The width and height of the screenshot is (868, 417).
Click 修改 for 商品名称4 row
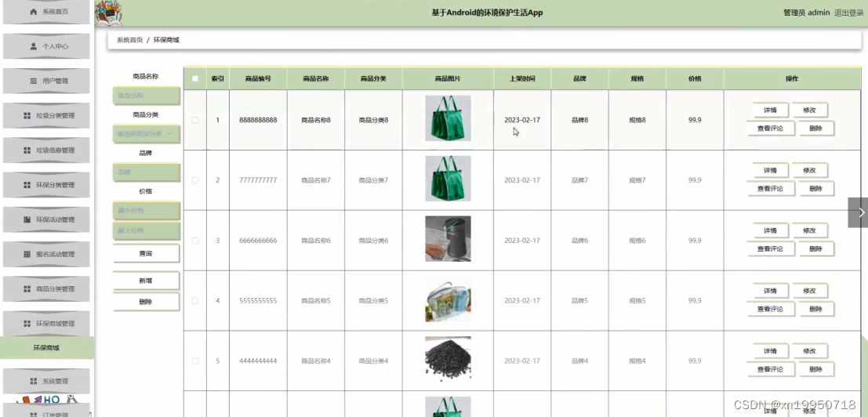809,351
